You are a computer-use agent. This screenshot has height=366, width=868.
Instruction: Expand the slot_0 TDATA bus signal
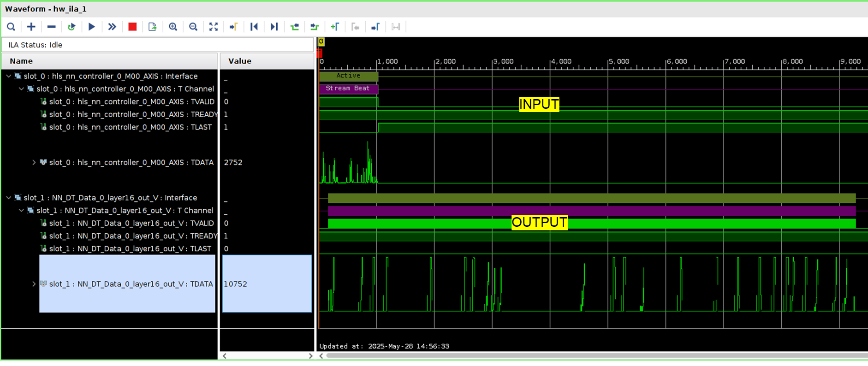click(34, 162)
